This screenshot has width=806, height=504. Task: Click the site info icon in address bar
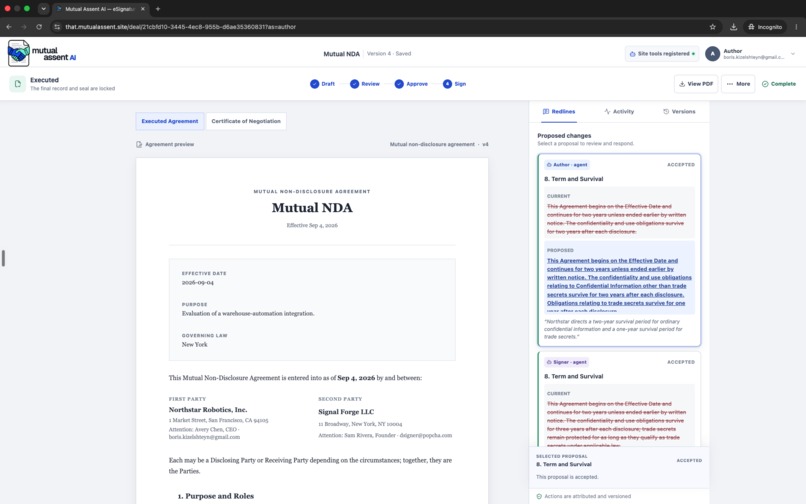pos(57,27)
